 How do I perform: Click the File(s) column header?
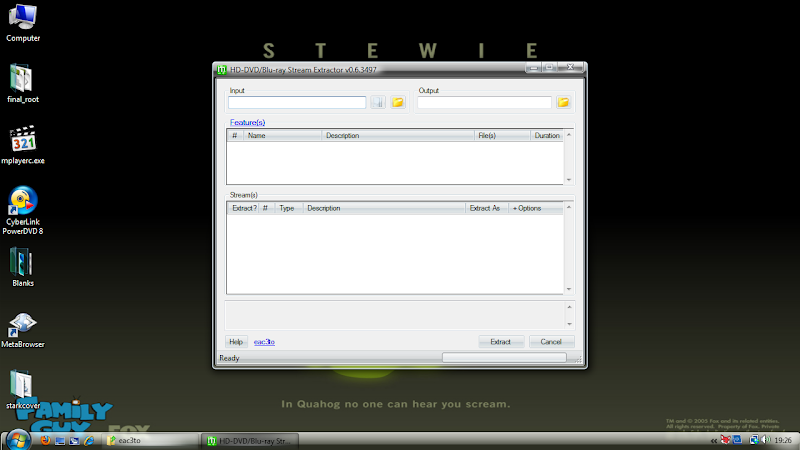502,136
